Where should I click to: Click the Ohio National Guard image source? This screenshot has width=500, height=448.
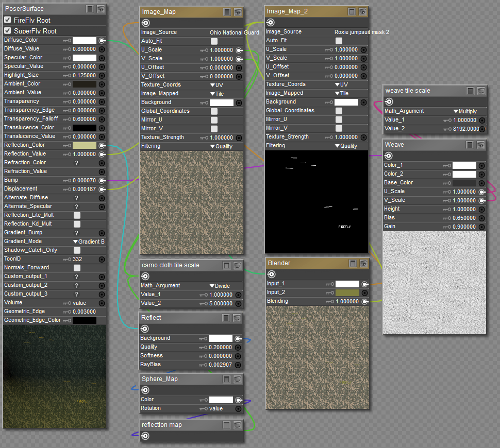pyautogui.click(x=234, y=32)
